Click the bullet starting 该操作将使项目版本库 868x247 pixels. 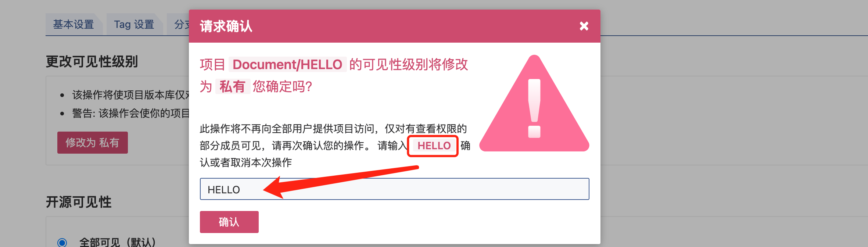coord(130,95)
